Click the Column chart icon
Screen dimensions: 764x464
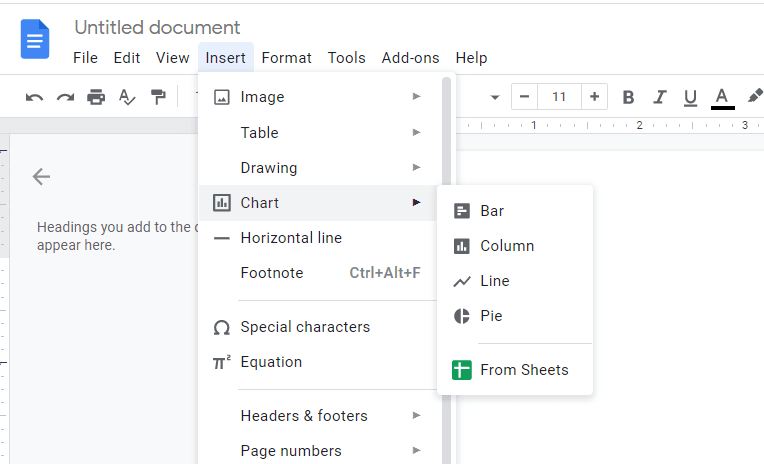click(x=461, y=246)
